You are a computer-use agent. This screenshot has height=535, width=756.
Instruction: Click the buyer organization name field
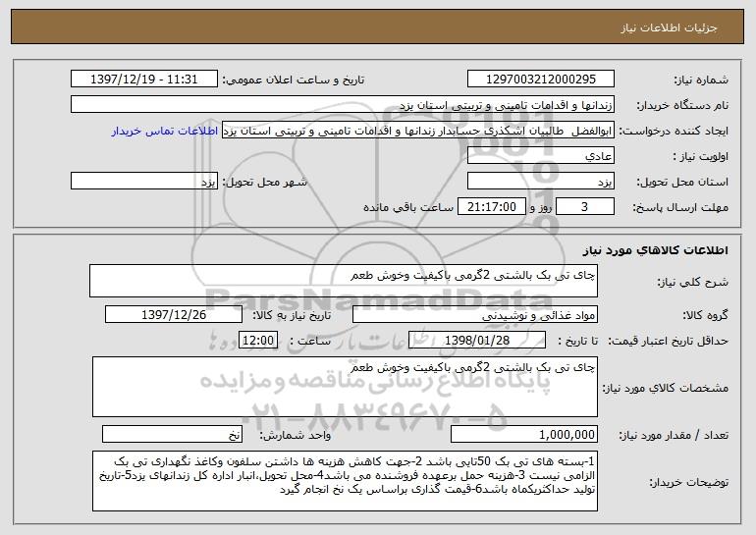[343, 105]
